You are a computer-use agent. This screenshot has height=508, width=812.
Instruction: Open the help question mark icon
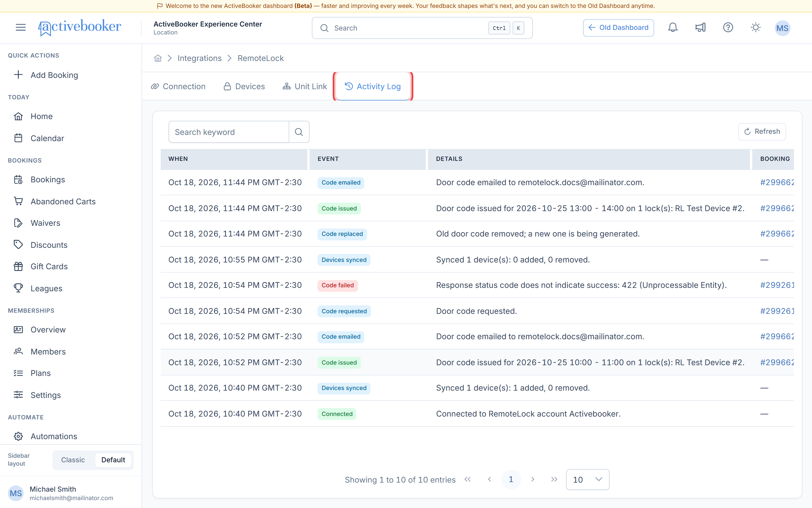pos(728,28)
